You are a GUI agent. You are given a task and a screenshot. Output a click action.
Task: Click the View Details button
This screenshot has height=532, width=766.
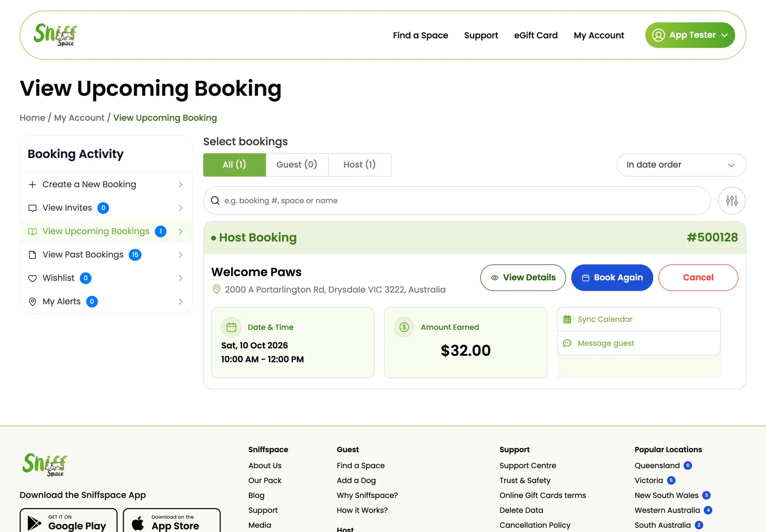click(x=523, y=277)
